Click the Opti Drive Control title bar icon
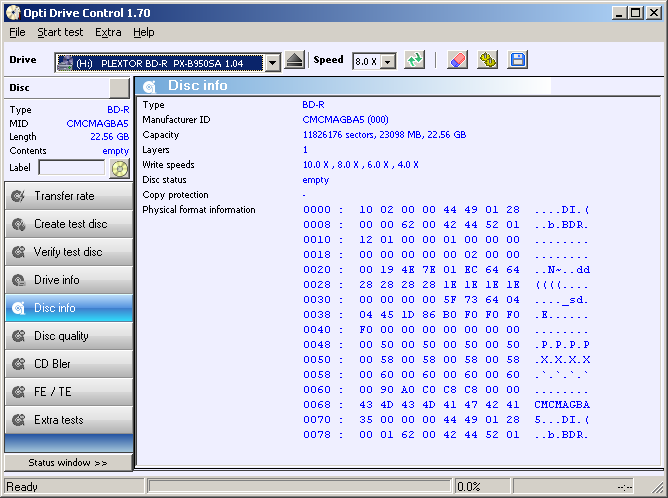 coord(13,13)
